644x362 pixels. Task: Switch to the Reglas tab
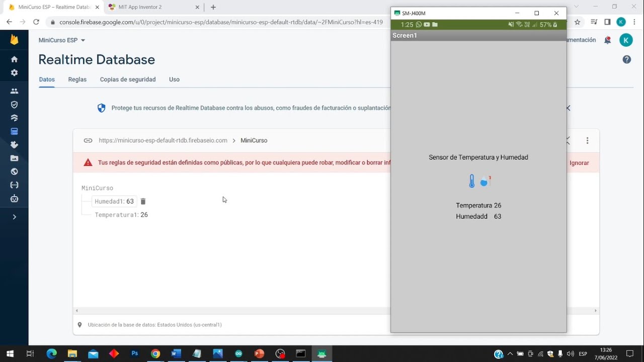(77, 79)
